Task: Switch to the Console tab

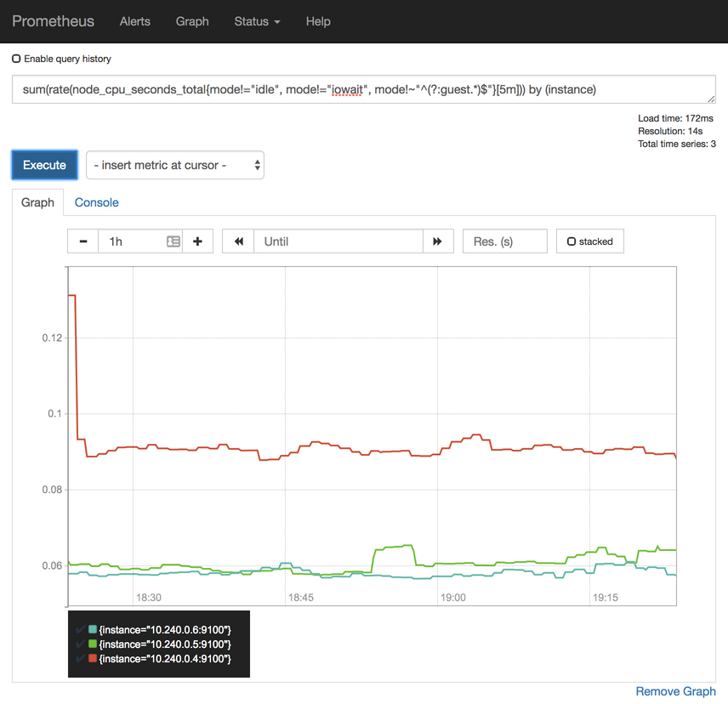Action: (96, 202)
